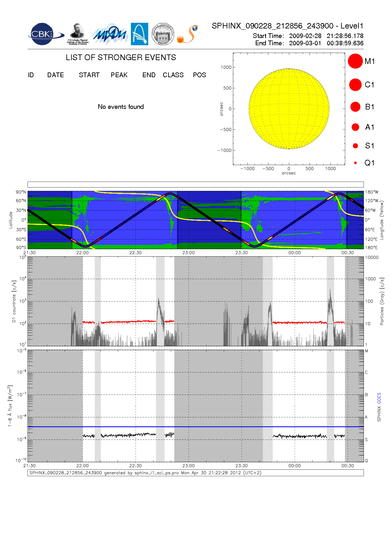Click the Latitude axis label
The height and width of the screenshot is (555, 392).
[x=11, y=220]
